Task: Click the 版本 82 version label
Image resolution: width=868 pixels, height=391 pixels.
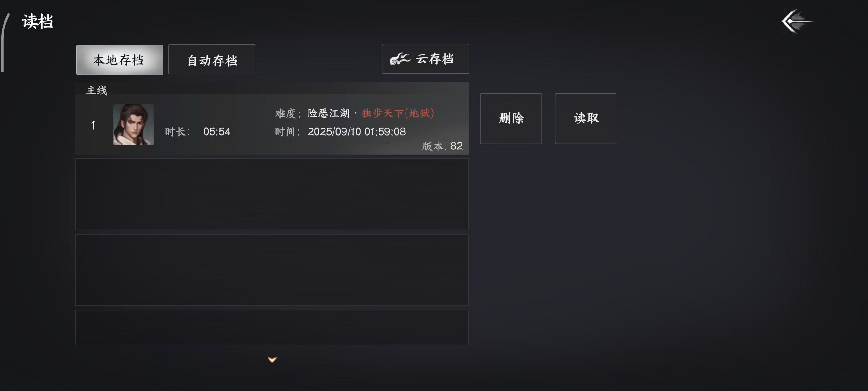Action: (x=442, y=146)
